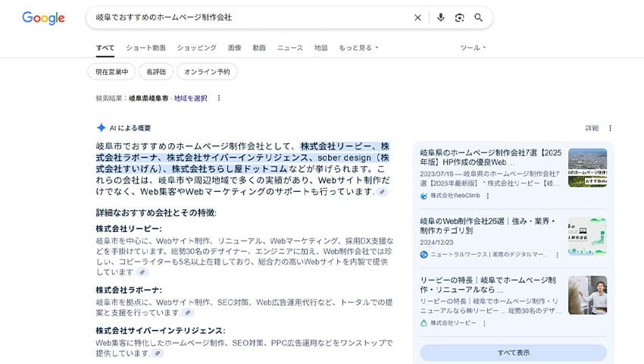Click the すべて表示 button
This screenshot has width=644, height=364.
pyautogui.click(x=514, y=353)
